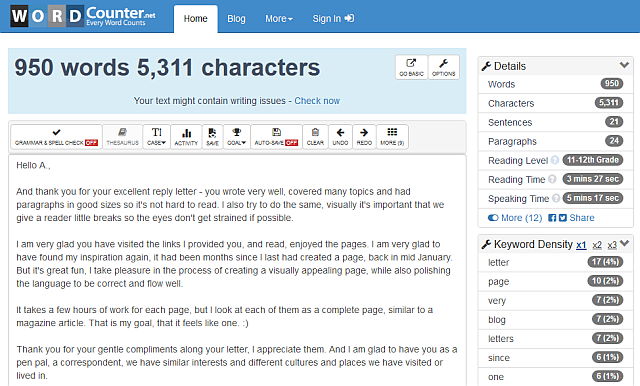Image resolution: width=640 pixels, height=386 pixels.
Task: Click the Words count row
Action: click(556, 84)
